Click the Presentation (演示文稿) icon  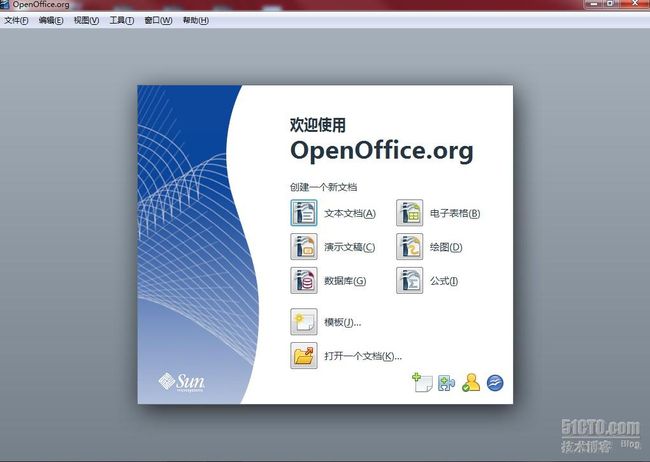(x=304, y=247)
